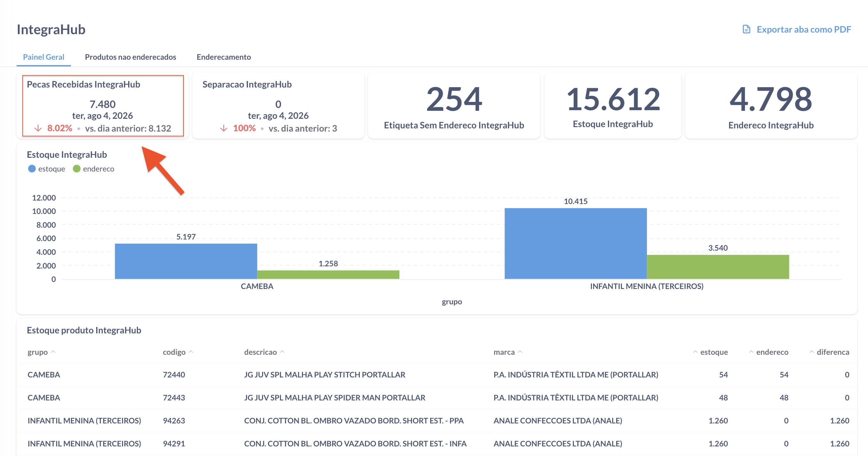Viewport: 868px width, 456px height.
Task: Toggle the endereco series in chart legend
Action: pyautogui.click(x=94, y=169)
